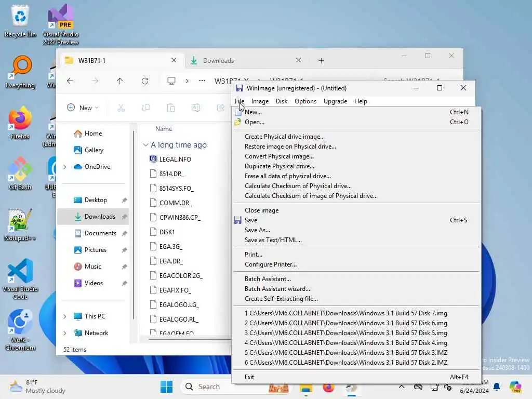The image size is (532, 399).
Task: Click the Name column header
Action: click(x=164, y=129)
